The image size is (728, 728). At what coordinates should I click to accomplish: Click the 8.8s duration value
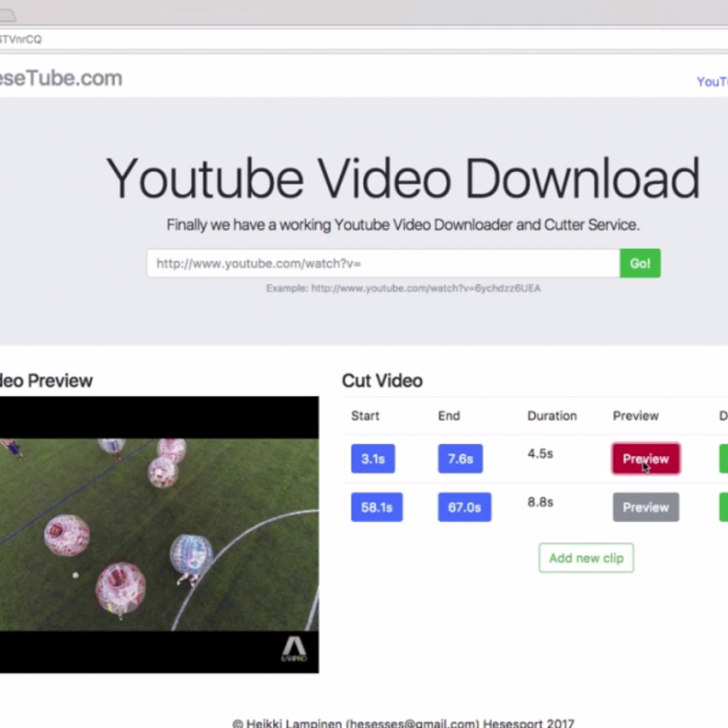coord(540,502)
